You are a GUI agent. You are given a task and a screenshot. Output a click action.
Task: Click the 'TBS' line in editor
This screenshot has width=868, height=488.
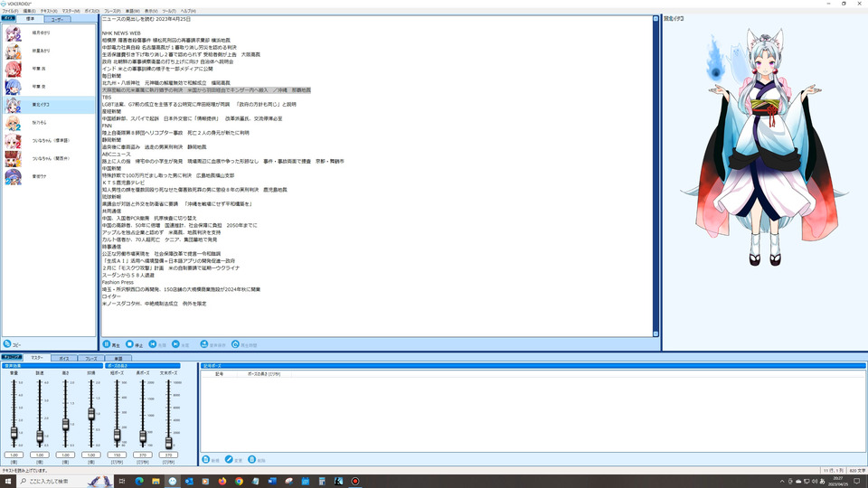click(x=107, y=98)
